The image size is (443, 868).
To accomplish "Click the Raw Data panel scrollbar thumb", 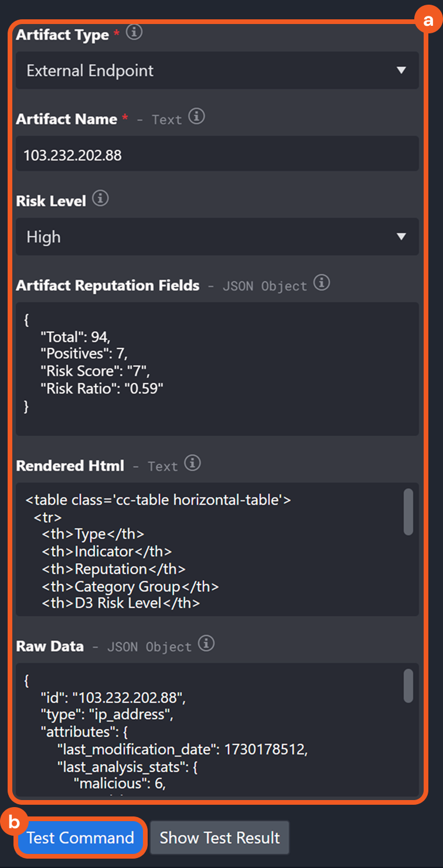I will pyautogui.click(x=408, y=685).
